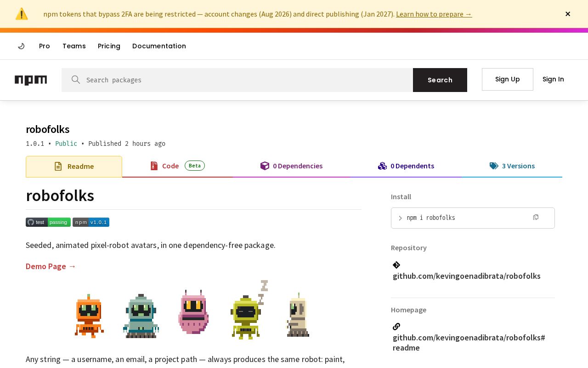Click the 'Public' package label
This screenshot has height=368, width=588.
(66, 144)
